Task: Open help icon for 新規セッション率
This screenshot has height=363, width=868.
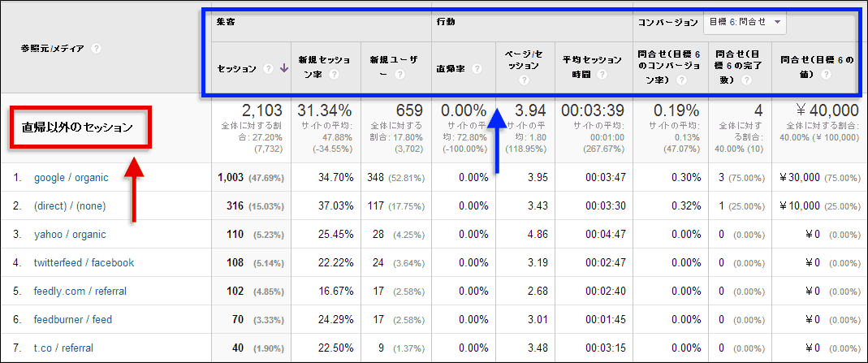Action: 333,75
